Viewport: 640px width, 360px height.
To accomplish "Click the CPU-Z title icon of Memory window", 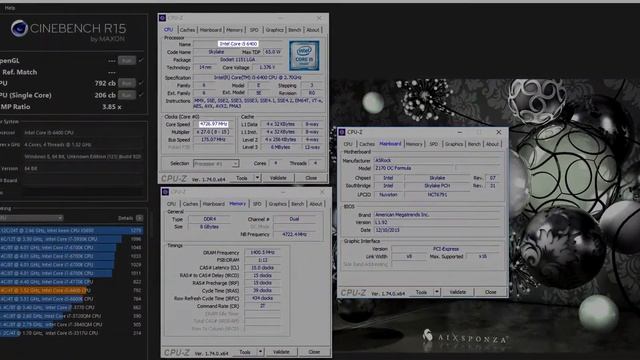I will (x=165, y=192).
